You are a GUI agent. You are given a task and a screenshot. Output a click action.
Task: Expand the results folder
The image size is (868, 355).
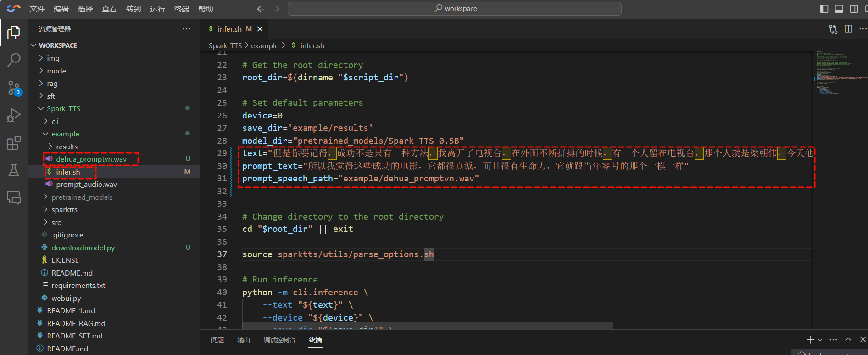click(x=113, y=147)
